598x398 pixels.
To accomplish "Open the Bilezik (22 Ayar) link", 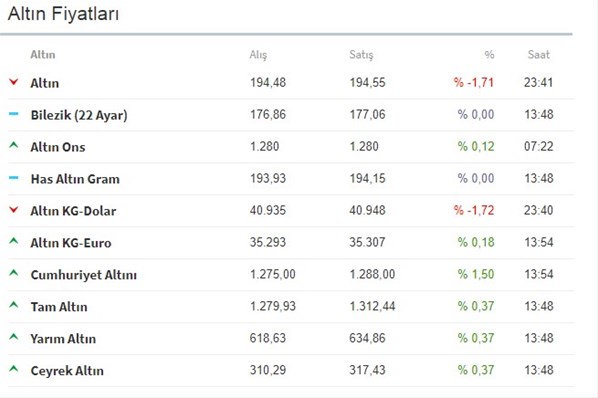I will 79,115.
